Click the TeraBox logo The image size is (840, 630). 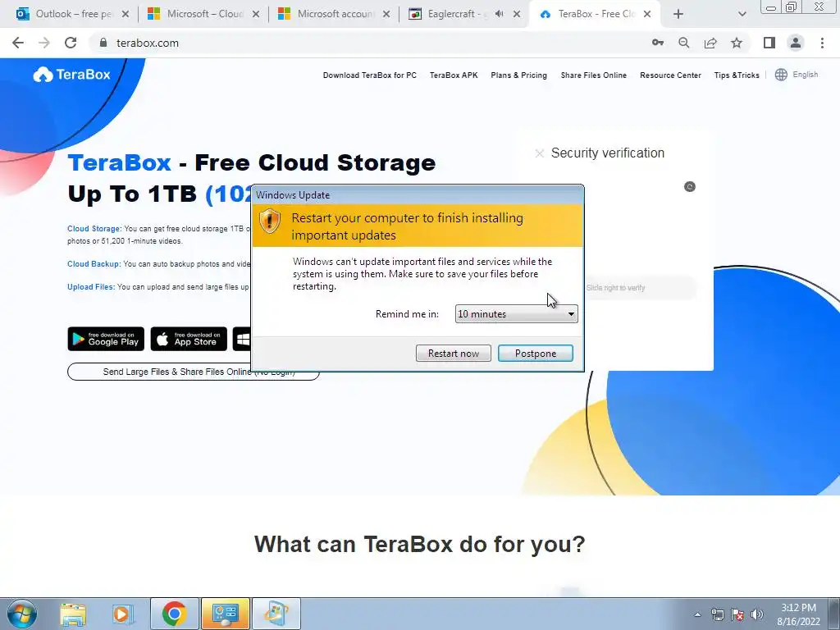point(72,75)
